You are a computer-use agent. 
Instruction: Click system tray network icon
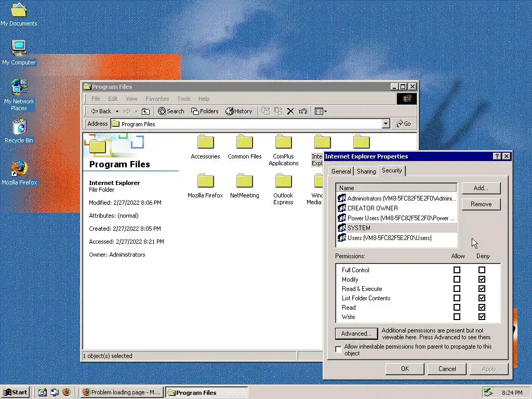click(x=488, y=392)
